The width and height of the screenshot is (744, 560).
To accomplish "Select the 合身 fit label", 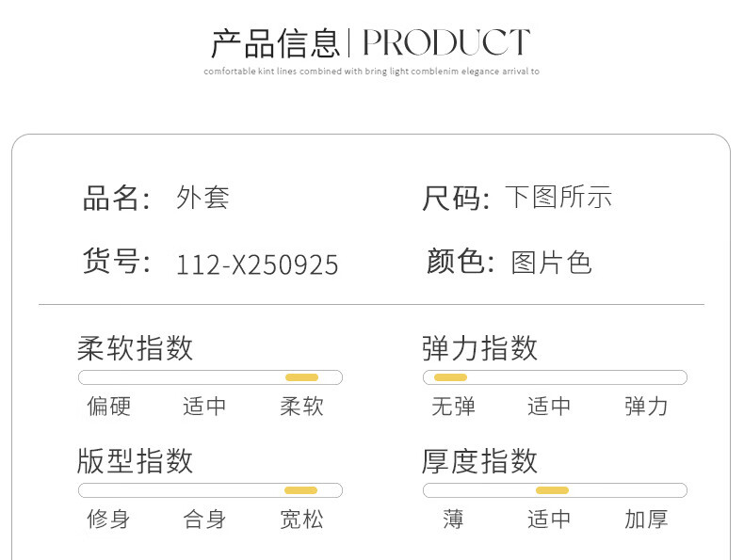I will 204,519.
